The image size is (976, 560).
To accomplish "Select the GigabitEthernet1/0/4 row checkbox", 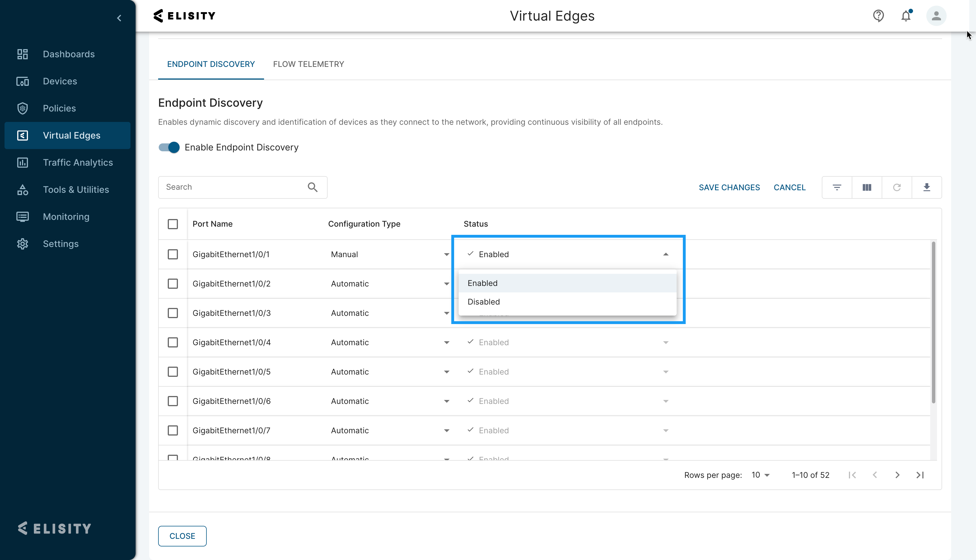I will pyautogui.click(x=173, y=342).
